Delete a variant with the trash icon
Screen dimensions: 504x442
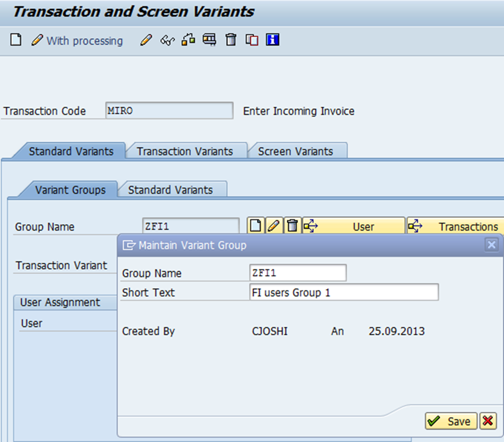[x=230, y=40]
